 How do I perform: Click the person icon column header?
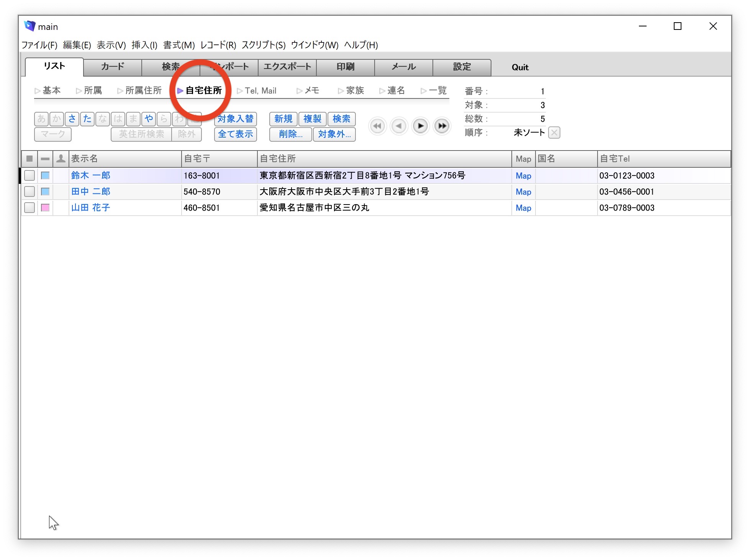61,159
